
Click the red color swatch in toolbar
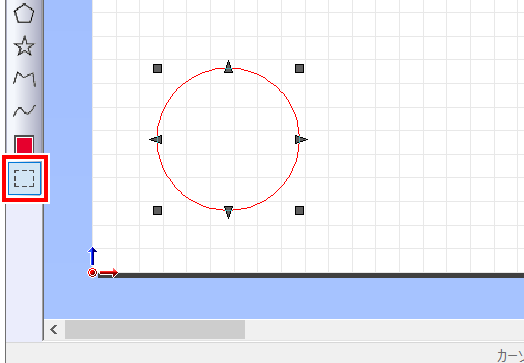click(x=24, y=144)
